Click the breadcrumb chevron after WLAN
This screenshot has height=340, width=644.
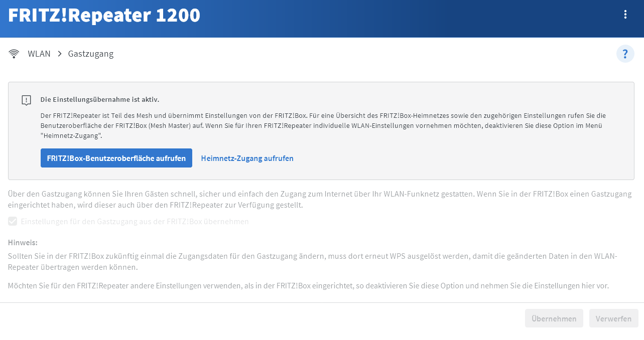pyautogui.click(x=59, y=54)
